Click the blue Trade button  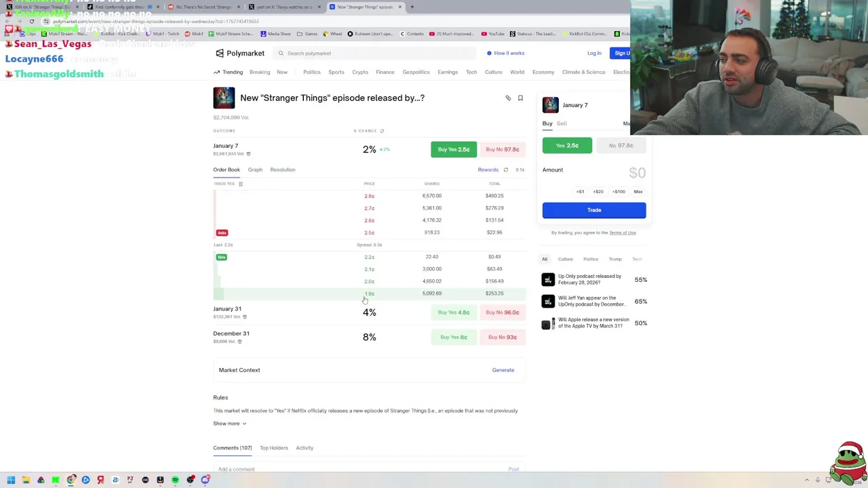(594, 210)
